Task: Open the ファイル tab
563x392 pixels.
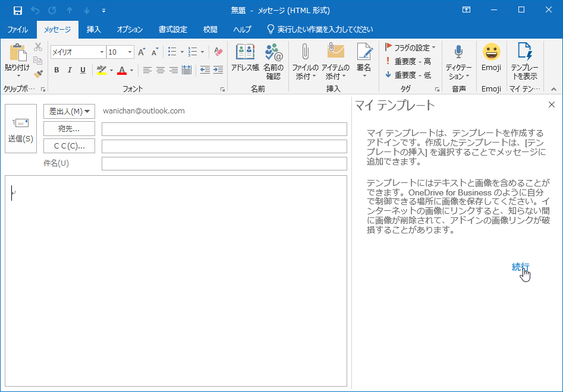Action: click(x=18, y=30)
